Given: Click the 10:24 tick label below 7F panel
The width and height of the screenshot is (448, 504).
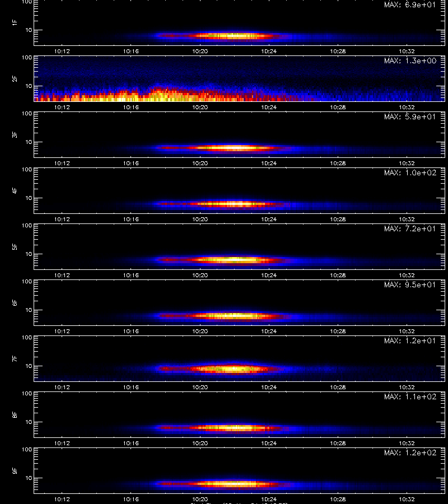Looking at the screenshot, I should pyautogui.click(x=269, y=387).
